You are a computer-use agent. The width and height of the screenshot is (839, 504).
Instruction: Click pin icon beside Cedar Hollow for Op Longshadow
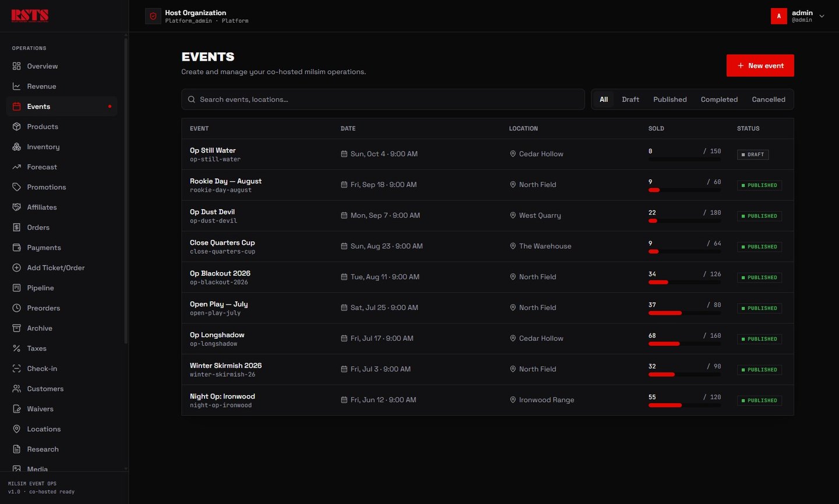click(x=513, y=339)
